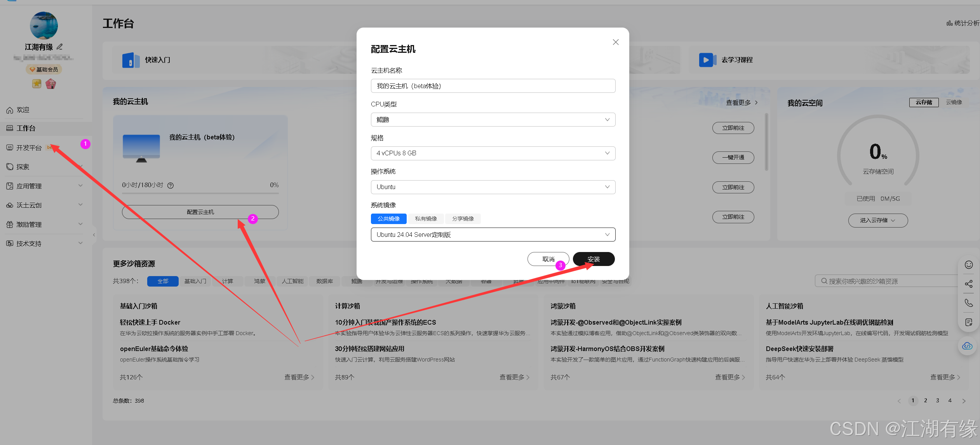
Task: Click the 探索 compass icon
Action: point(10,166)
